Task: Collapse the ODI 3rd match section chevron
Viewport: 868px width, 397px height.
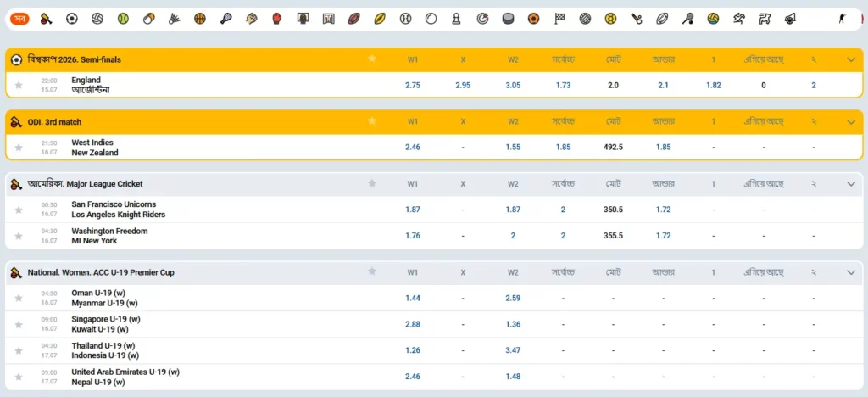Action: (x=851, y=122)
